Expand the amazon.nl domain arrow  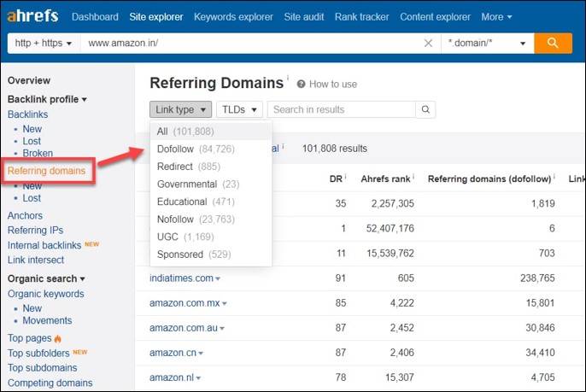(198, 378)
